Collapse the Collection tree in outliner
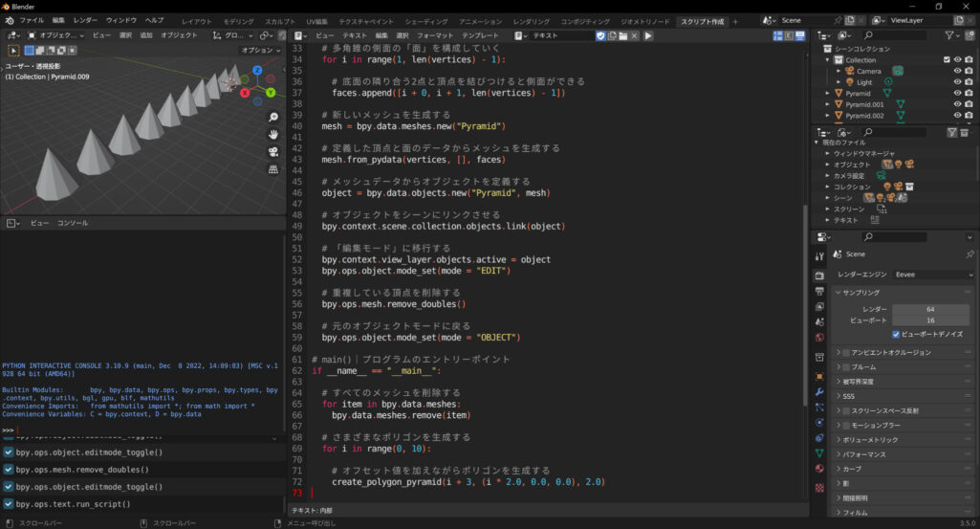 pyautogui.click(x=827, y=60)
